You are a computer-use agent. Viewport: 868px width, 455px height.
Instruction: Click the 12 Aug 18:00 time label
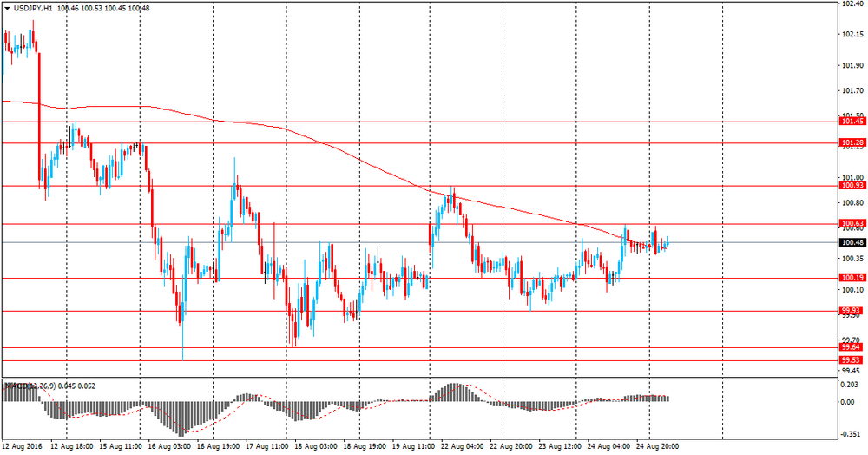click(71, 446)
